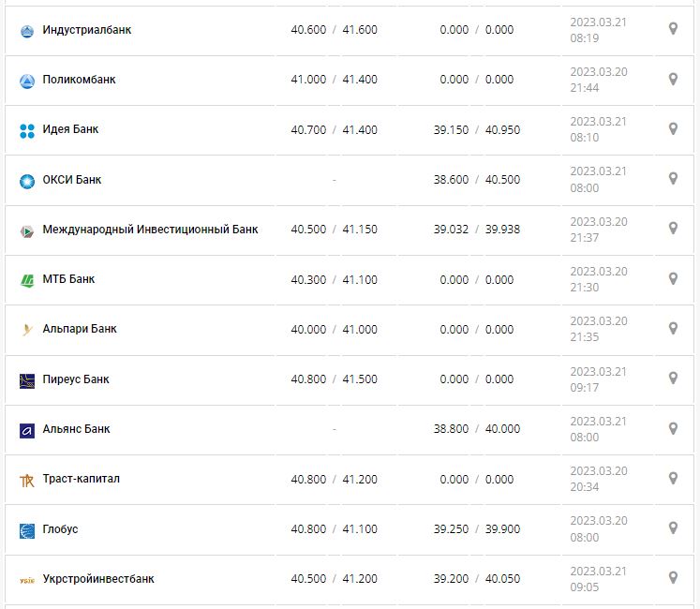The image size is (700, 609).
Task: Click the Индустриалбанк logo icon
Action: click(26, 31)
